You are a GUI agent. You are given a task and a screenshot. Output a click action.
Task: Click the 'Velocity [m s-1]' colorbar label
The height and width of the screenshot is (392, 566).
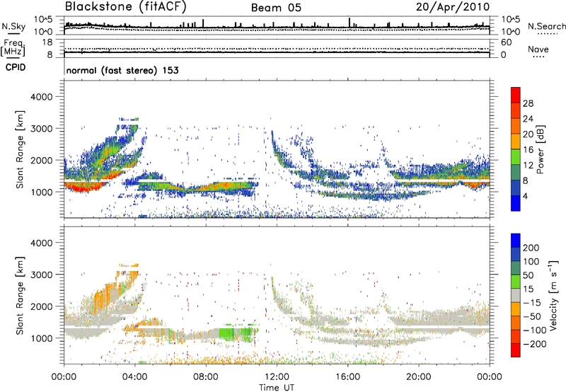[553, 295]
